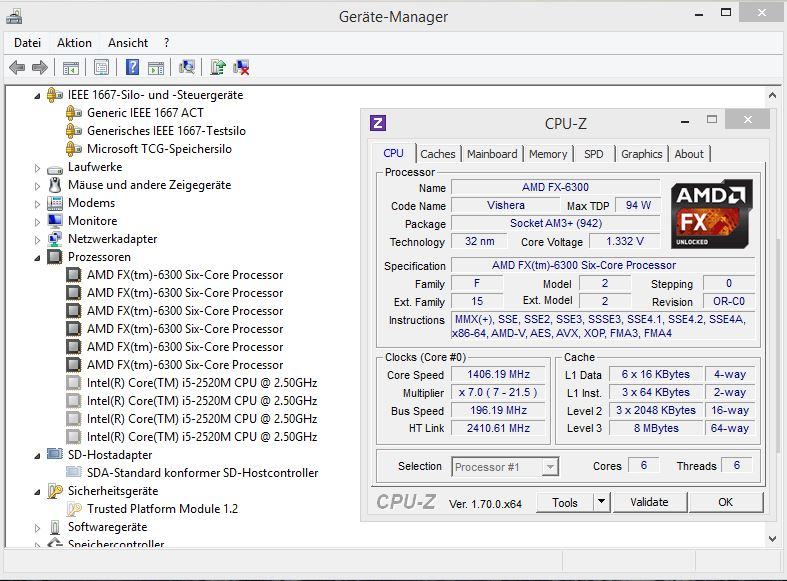Select SDA-Standard konformer SD-Hostcontroller
This screenshot has width=787, height=581.
point(202,473)
